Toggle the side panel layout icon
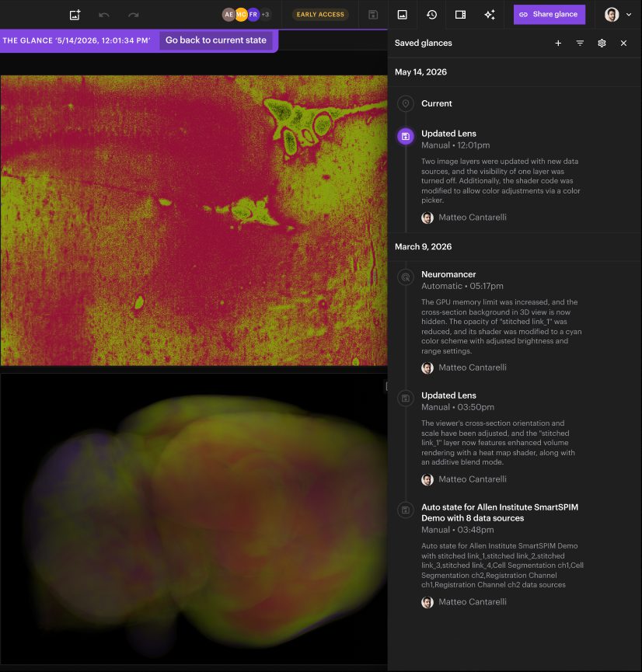Image resolution: width=642 pixels, height=672 pixels. pyautogui.click(x=460, y=15)
